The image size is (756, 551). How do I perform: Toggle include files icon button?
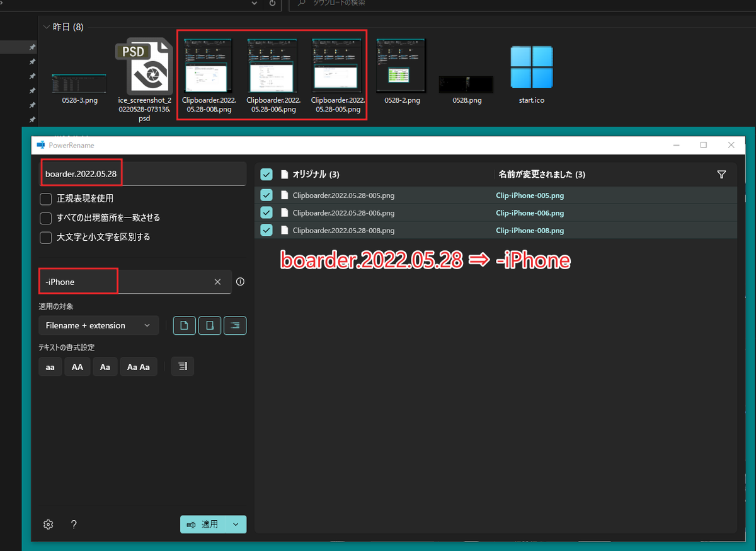pos(185,325)
